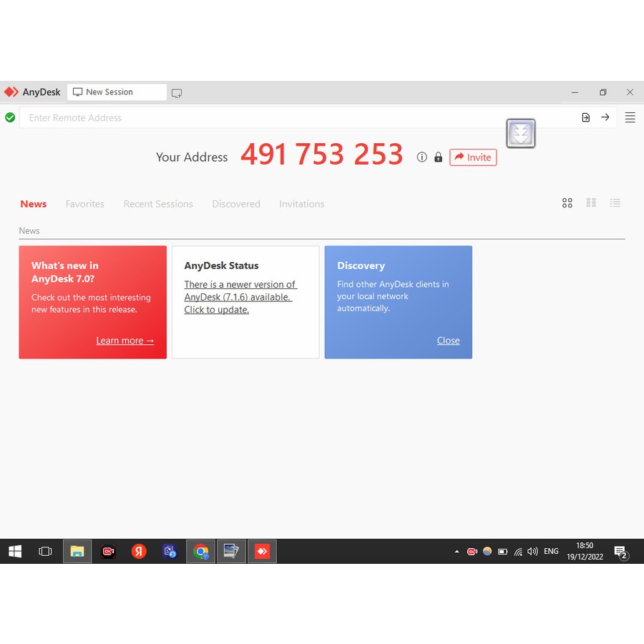Click What's new in AnyDesk 7.0 card
644x644 pixels.
pyautogui.click(x=93, y=302)
